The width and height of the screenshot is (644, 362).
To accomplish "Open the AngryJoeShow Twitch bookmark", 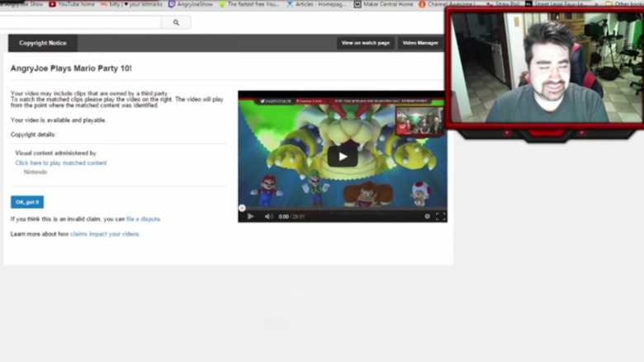I will click(x=191, y=4).
